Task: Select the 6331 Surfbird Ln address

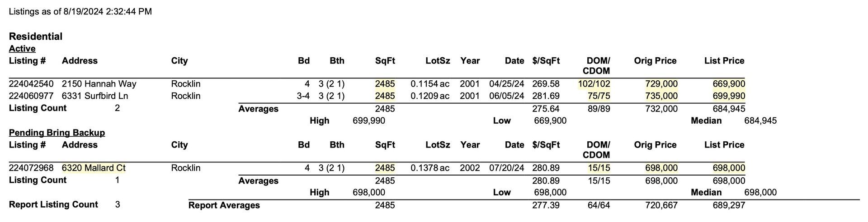Action: (95, 96)
